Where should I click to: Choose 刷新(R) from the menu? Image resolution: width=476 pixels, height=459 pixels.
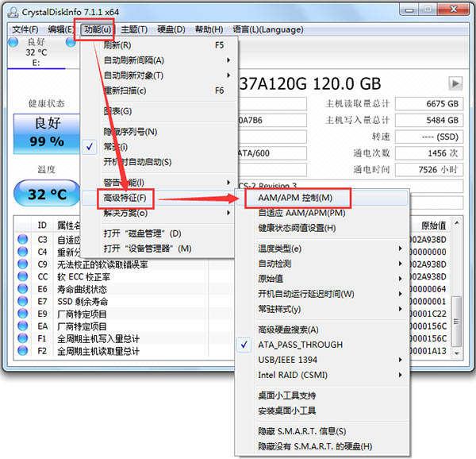(159, 45)
